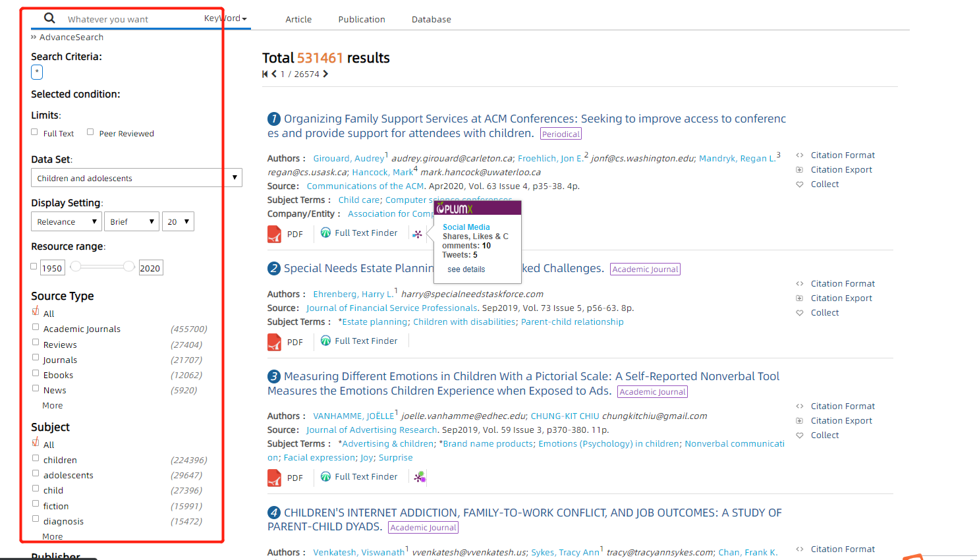The image size is (977, 560).
Task: Click Citation Export for first result
Action: (x=841, y=169)
